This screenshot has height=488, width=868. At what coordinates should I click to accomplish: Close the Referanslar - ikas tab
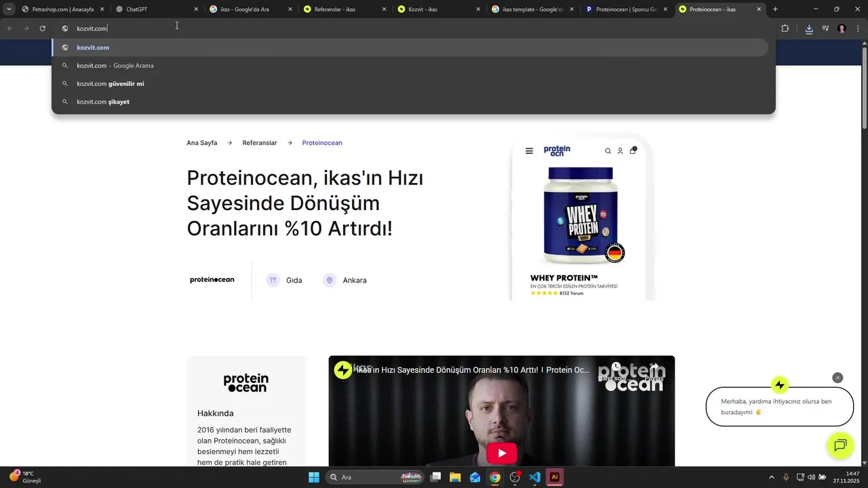click(x=384, y=9)
